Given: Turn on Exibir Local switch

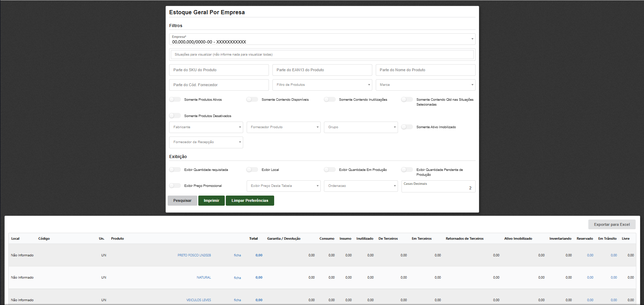Looking at the screenshot, I should point(252,170).
